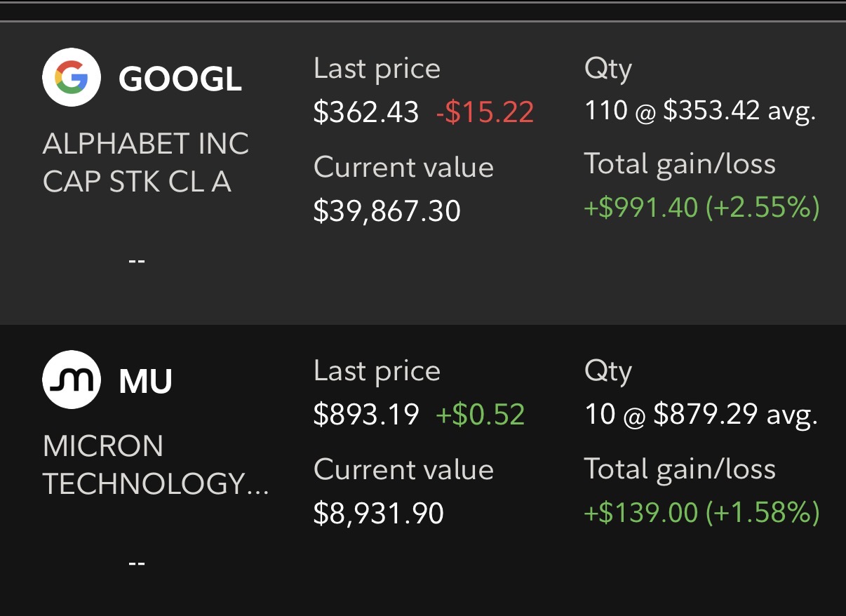Click the dashes below Alphabet name

tap(137, 260)
